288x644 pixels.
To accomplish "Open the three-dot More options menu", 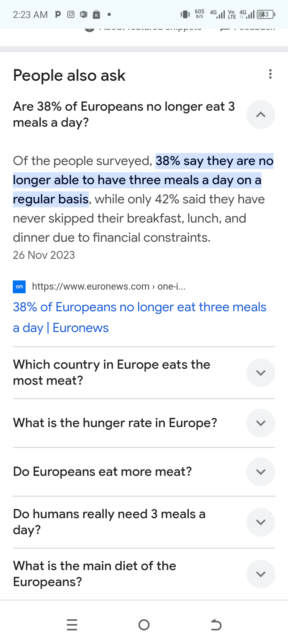I will click(270, 74).
